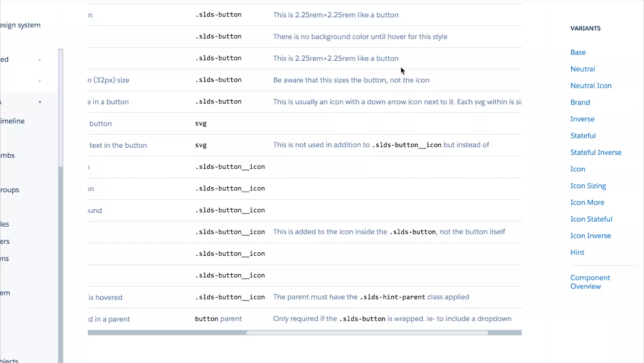Click the table's horizontal scrollbar thumb
This screenshot has width=644, height=363.
(x=367, y=333)
